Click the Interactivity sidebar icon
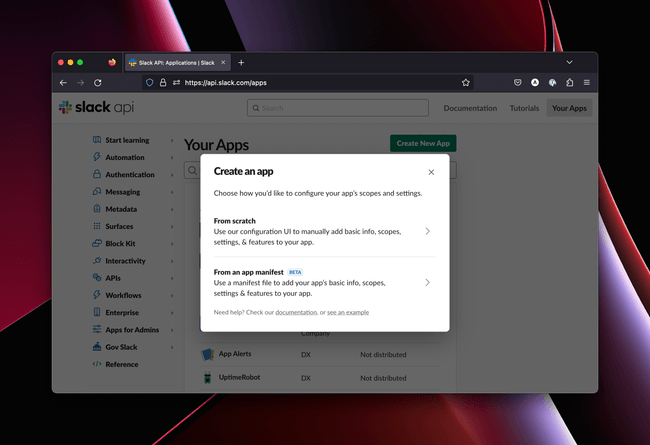The height and width of the screenshot is (445, 650). point(97,260)
